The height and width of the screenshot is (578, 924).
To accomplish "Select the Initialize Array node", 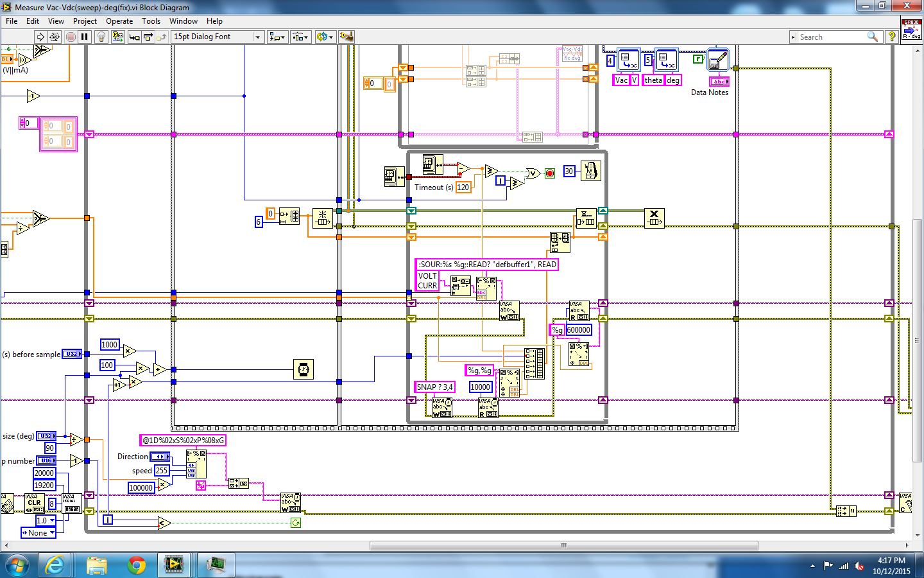I will click(289, 216).
